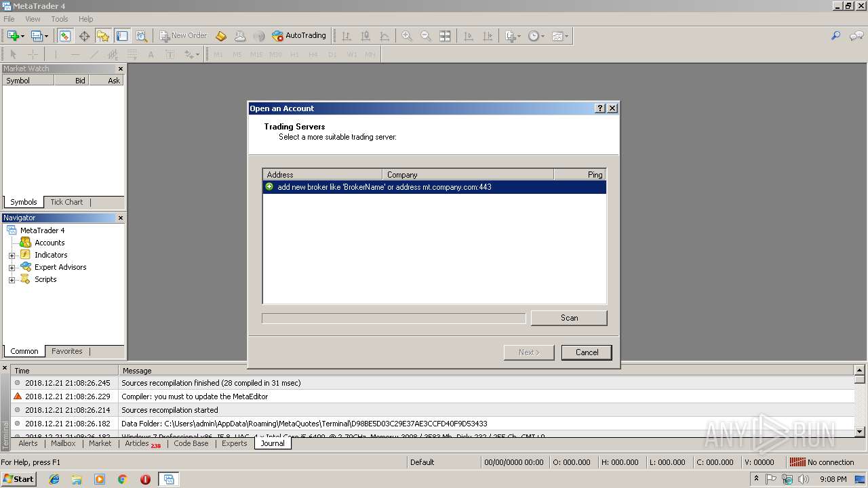Open the Periods clock dropdown
Image resolution: width=868 pixels, height=488 pixels.
coord(536,36)
